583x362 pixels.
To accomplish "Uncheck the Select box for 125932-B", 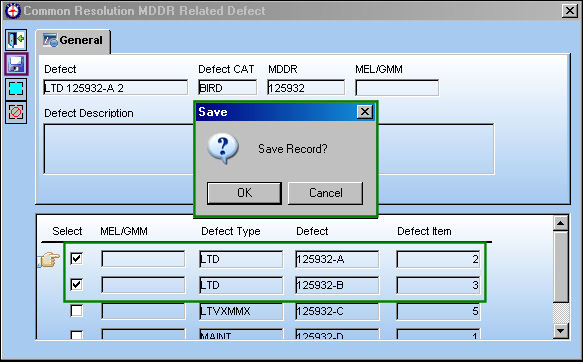I will [77, 284].
